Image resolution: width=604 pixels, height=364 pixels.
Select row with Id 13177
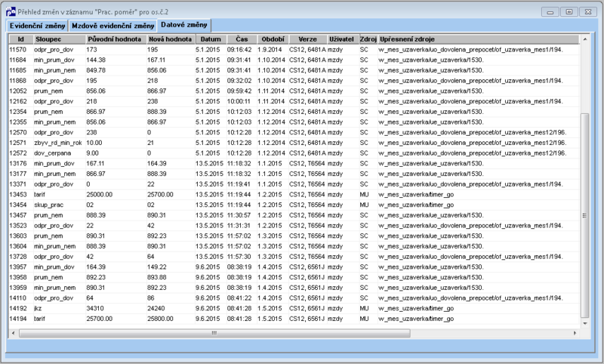[294, 174]
